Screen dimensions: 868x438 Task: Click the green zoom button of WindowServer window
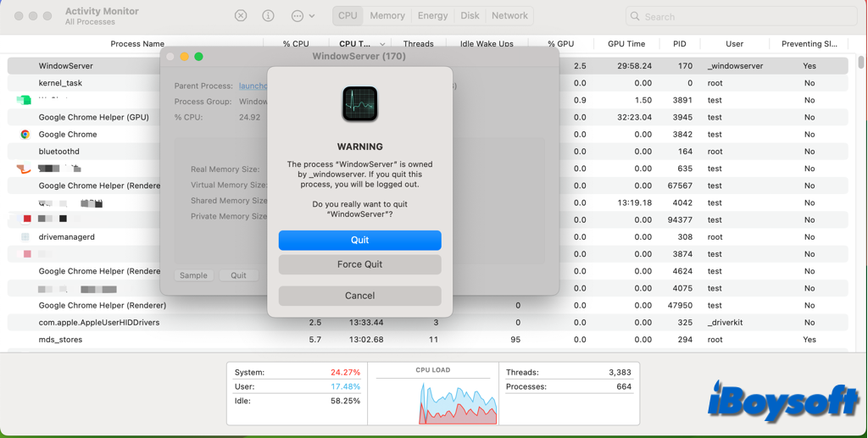coord(198,57)
